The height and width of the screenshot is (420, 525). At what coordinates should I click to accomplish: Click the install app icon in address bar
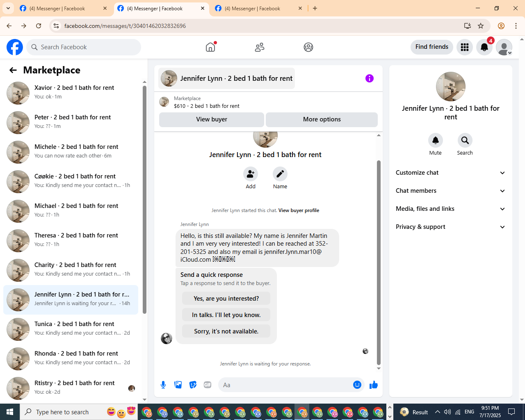tap(468, 26)
